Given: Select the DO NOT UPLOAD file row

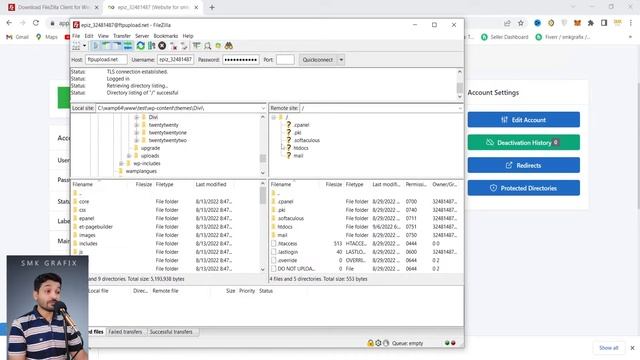Looking at the screenshot, I should 366,269.
